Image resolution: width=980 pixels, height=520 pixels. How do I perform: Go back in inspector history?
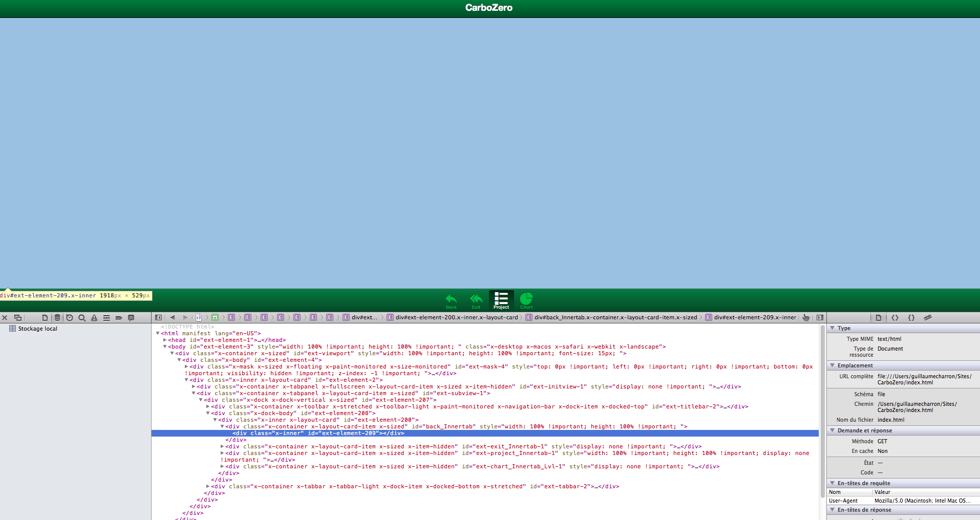[173, 317]
